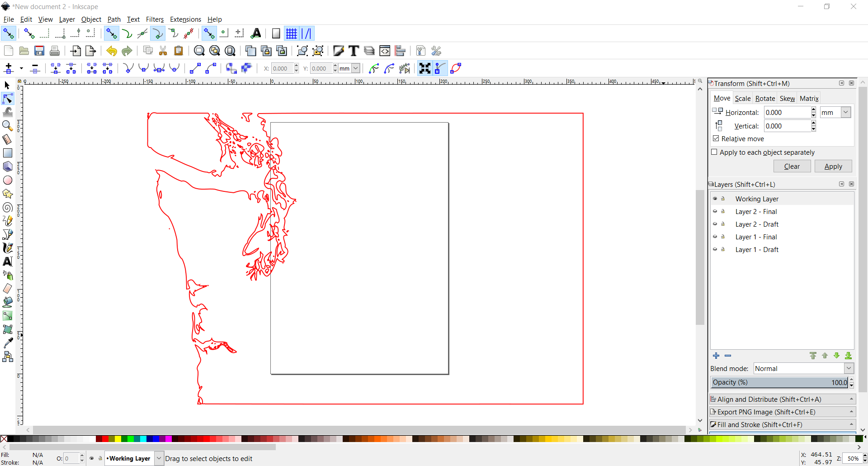Click the Apply button in Transform panel

833,166
